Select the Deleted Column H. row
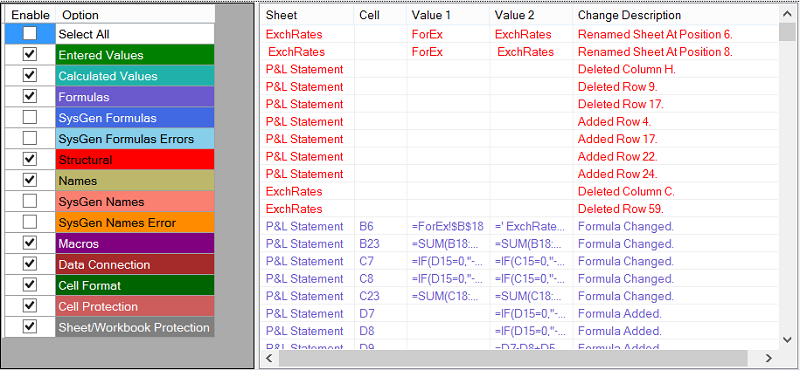The height and width of the screenshot is (370, 800). point(519,69)
